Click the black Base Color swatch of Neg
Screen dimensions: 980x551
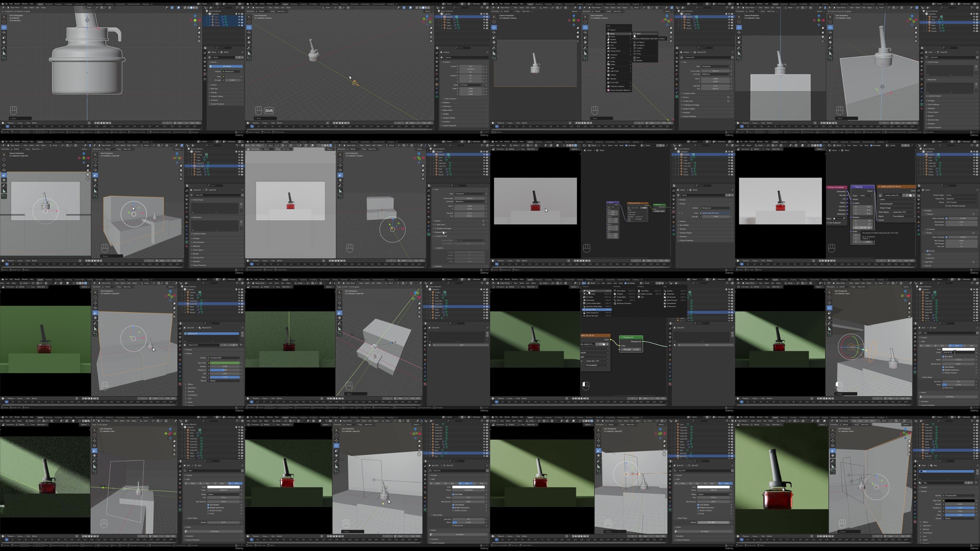point(960,501)
